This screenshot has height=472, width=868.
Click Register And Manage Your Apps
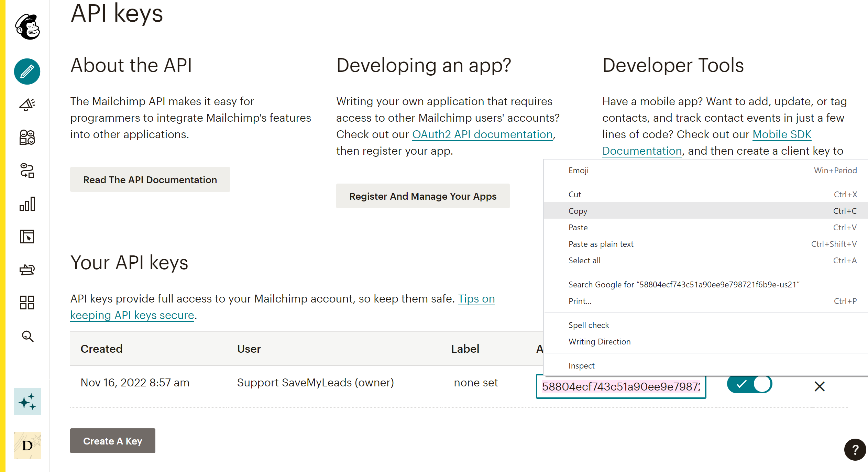point(423,196)
